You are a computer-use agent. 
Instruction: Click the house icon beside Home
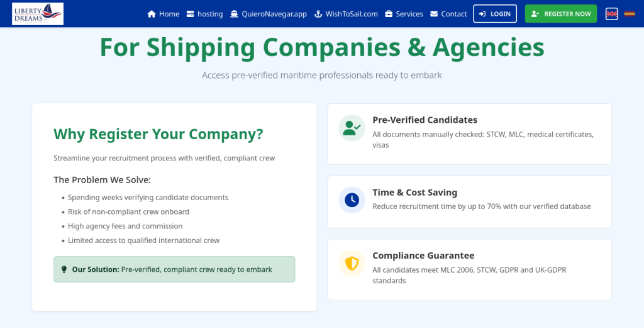click(152, 14)
